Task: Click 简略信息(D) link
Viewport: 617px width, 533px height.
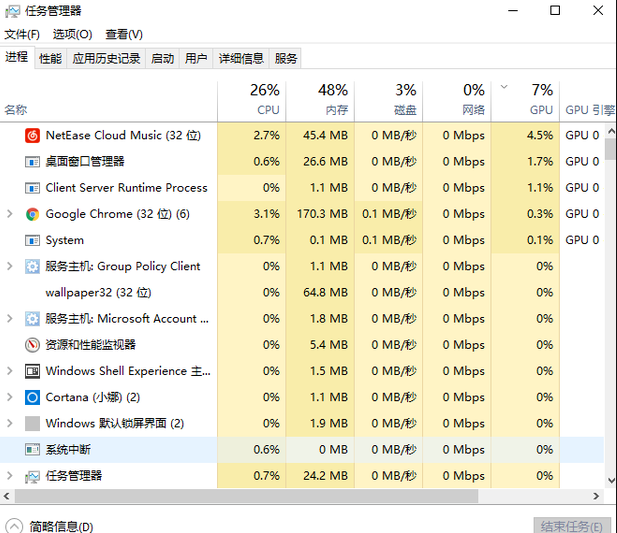Action: point(61,527)
